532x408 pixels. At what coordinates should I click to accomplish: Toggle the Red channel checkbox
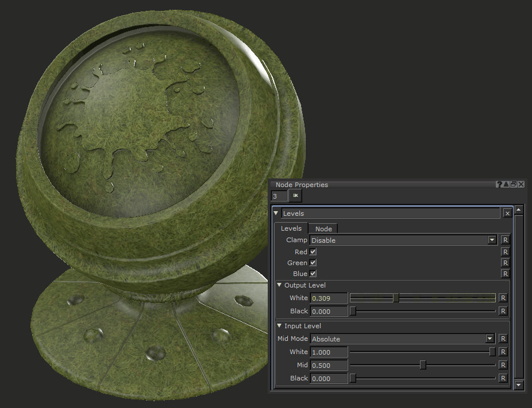tap(313, 252)
